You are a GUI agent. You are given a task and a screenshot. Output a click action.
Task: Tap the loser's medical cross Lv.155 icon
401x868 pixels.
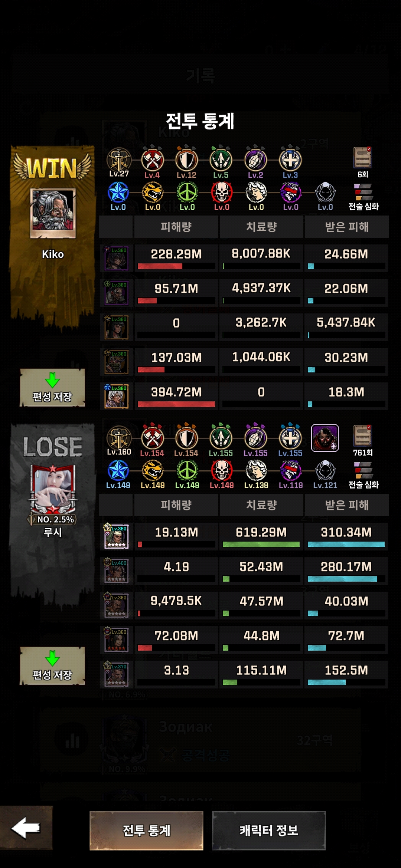(x=290, y=438)
